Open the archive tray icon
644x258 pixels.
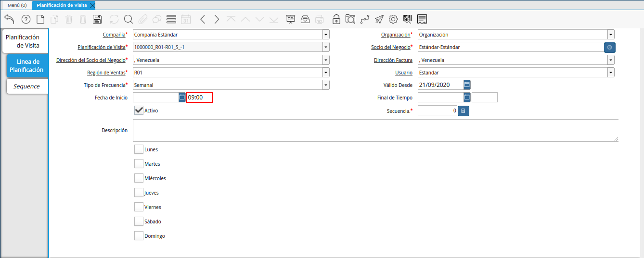[x=305, y=19]
